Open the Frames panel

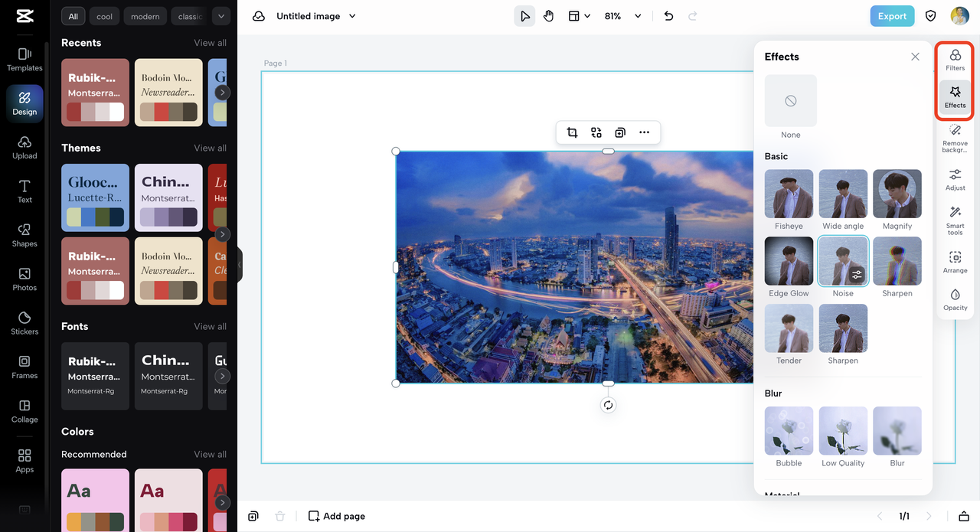(x=24, y=367)
